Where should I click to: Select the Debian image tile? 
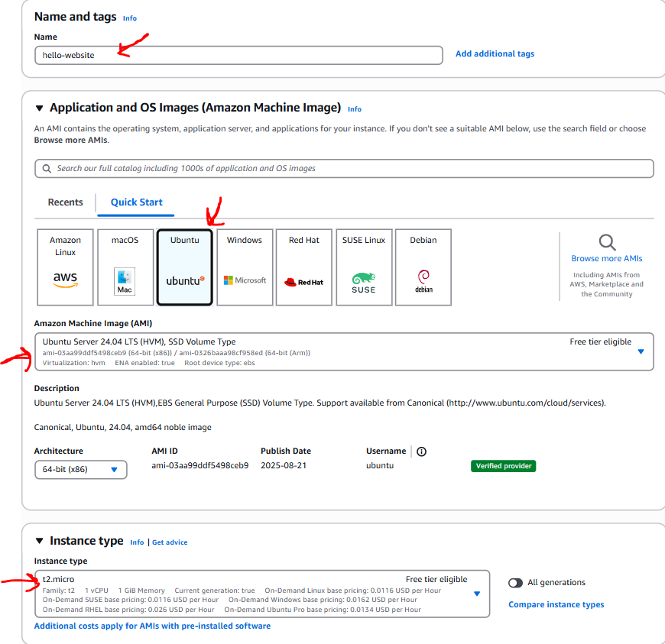[423, 267]
